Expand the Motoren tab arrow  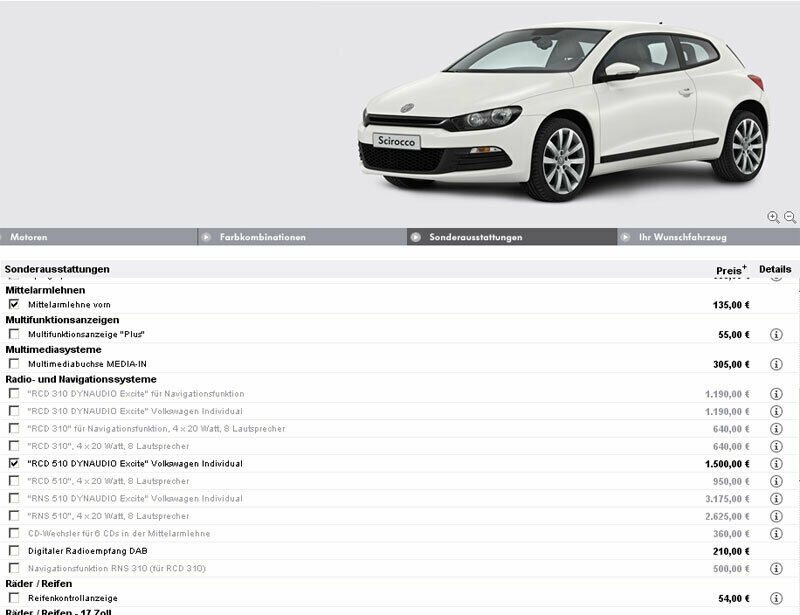click(3, 238)
